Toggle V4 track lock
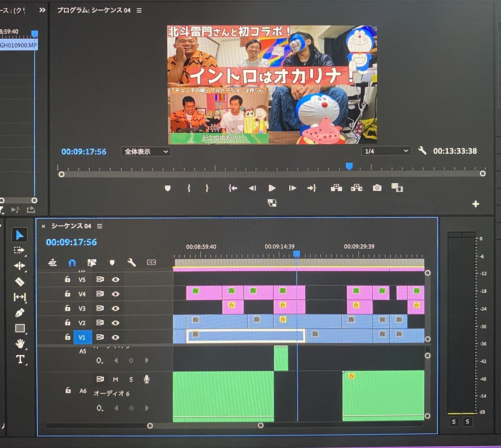This screenshot has width=501, height=448. point(68,294)
